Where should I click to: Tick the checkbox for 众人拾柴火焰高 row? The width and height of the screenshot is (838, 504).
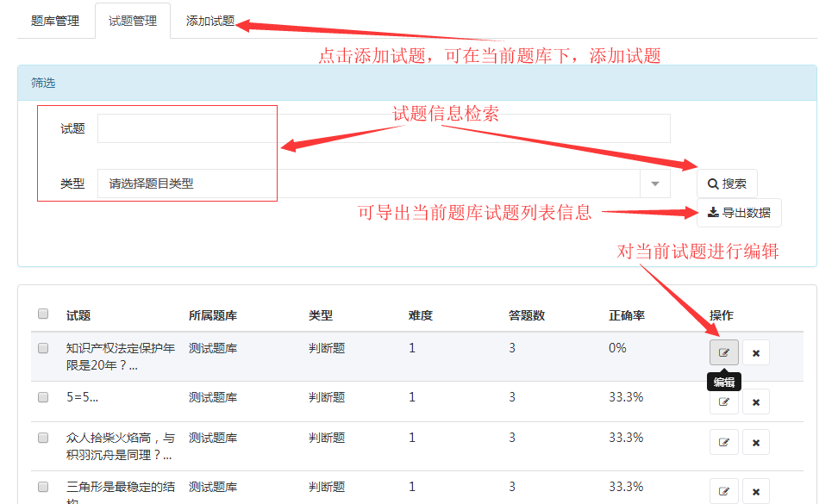point(43,438)
